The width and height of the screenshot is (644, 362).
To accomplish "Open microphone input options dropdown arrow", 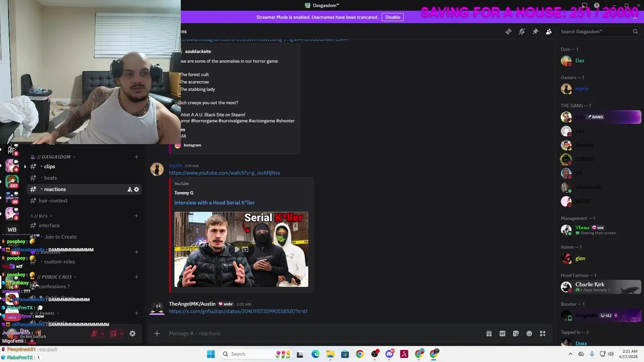I will (103, 333).
